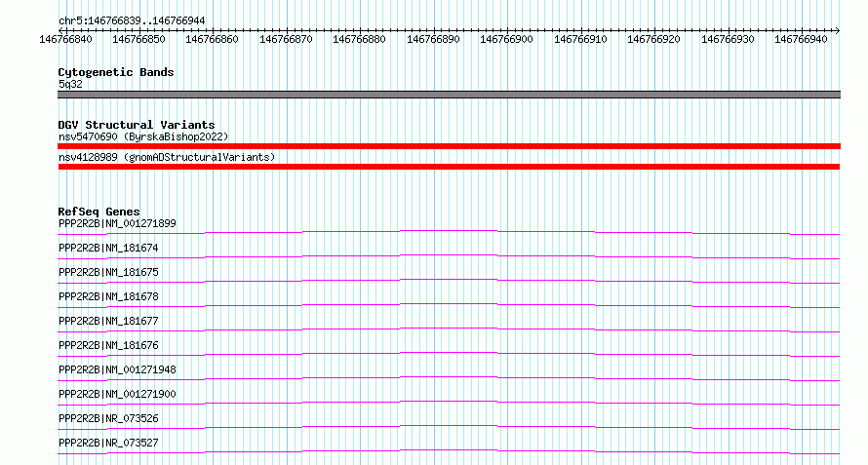The height and width of the screenshot is (465, 868).
Task: Select the RefSeq Genes track title
Action: point(99,212)
